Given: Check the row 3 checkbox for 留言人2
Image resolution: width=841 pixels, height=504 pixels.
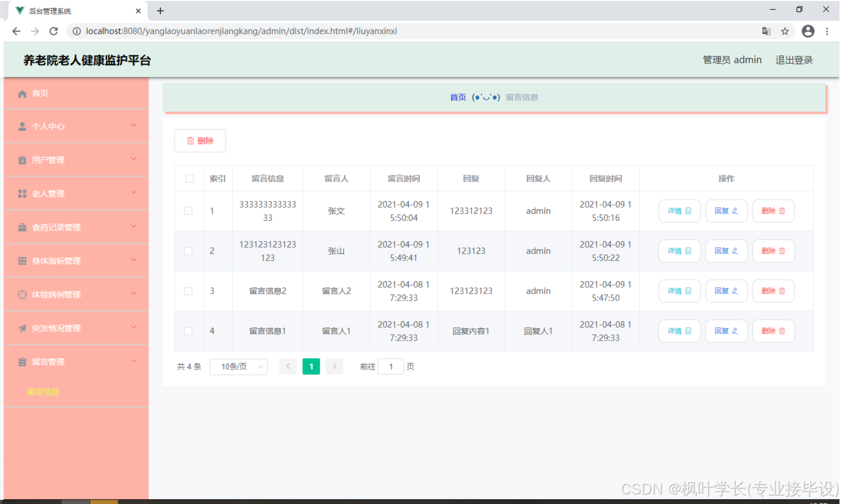Looking at the screenshot, I should [x=188, y=291].
